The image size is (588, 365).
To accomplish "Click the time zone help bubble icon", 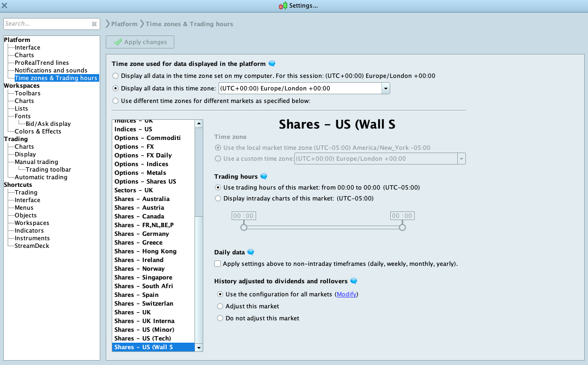I will [272, 64].
